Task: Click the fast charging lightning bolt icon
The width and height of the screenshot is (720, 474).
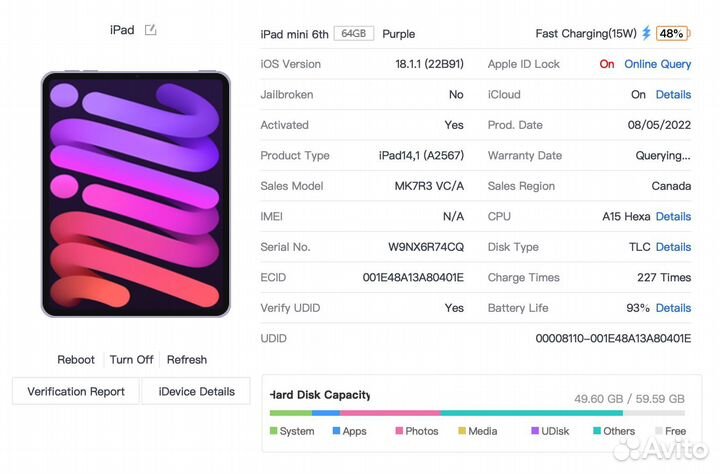Action: click(x=646, y=33)
